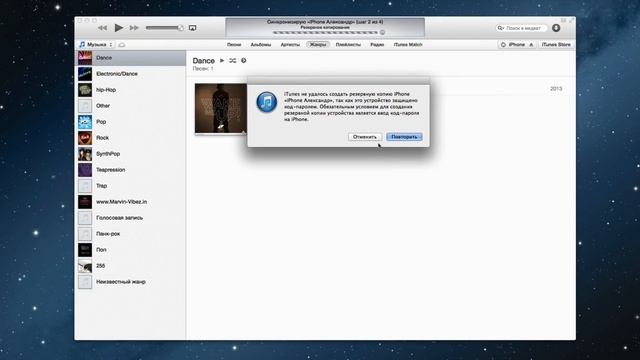Image resolution: width=640 pixels, height=360 pixels.
Task: Click the Play button in iTunes toolbar
Action: pos(118,28)
